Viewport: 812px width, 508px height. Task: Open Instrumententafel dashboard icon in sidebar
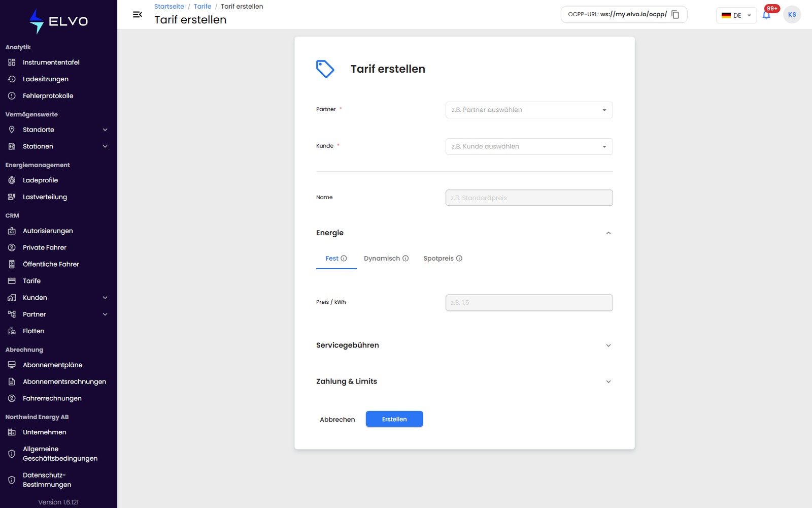pyautogui.click(x=12, y=62)
